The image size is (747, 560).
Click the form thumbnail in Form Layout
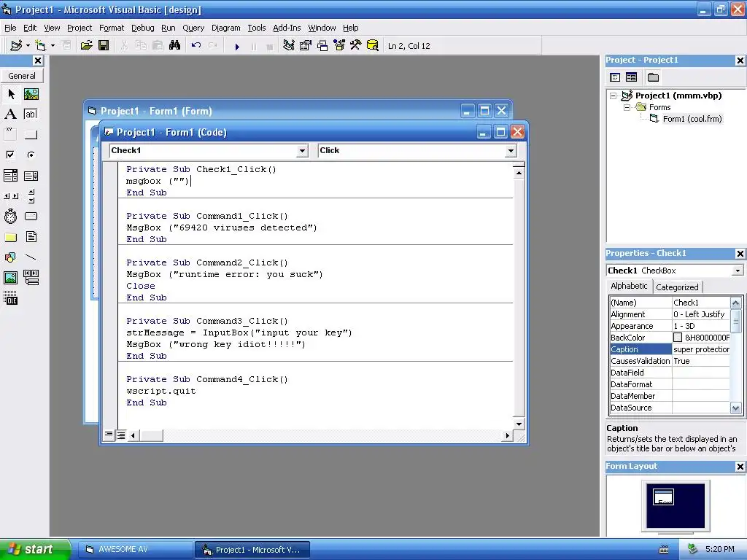(x=663, y=497)
